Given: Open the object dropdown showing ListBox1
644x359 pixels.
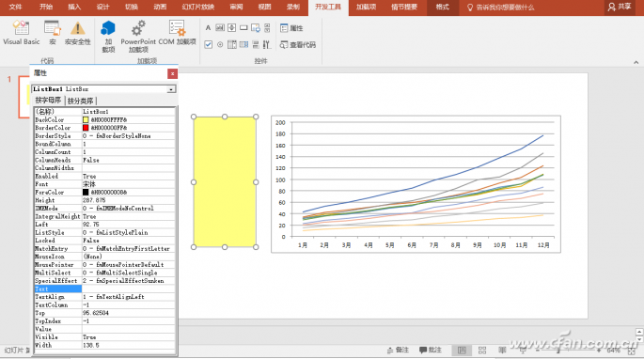Looking at the screenshot, I should coord(171,89).
